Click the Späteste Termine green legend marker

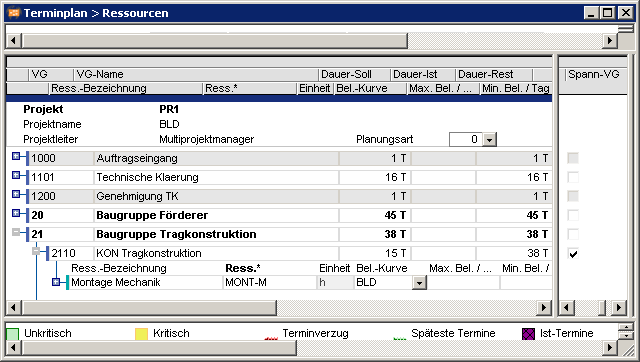(x=400, y=338)
